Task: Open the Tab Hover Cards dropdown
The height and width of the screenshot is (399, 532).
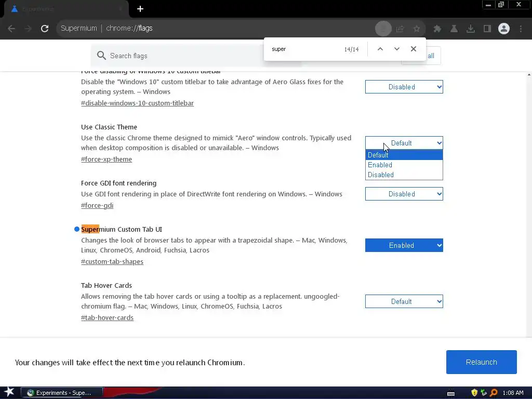Action: tap(404, 301)
